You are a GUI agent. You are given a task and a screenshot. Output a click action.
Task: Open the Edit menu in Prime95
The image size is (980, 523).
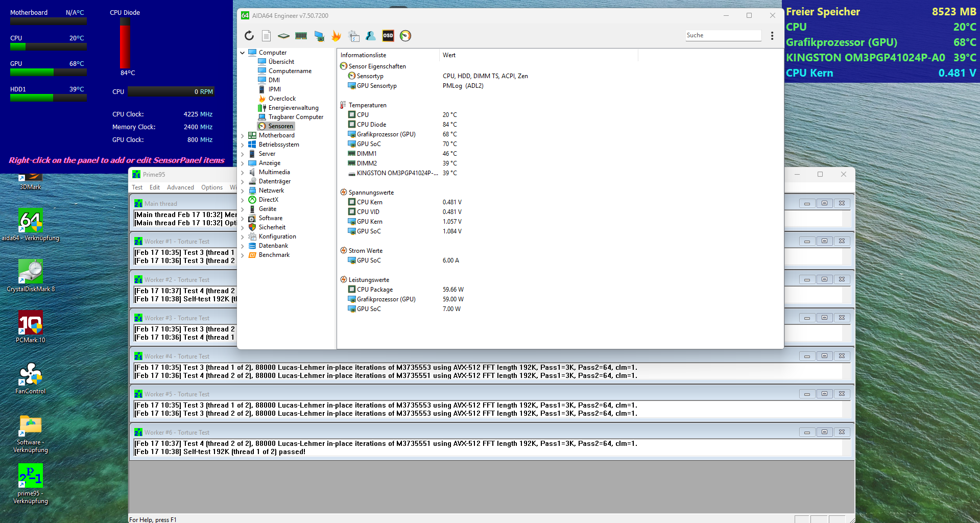(155, 187)
